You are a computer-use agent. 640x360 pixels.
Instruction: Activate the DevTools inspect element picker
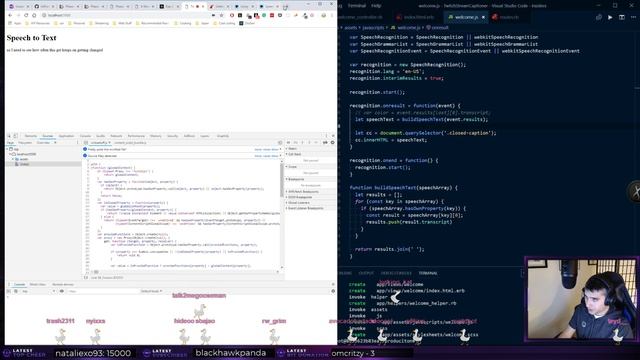click(9, 136)
